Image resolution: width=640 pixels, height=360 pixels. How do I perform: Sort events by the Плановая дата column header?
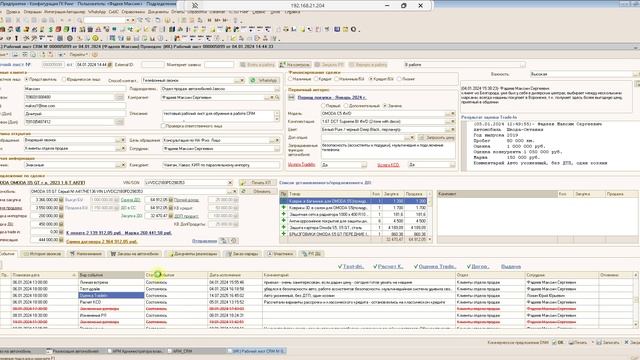point(44,275)
